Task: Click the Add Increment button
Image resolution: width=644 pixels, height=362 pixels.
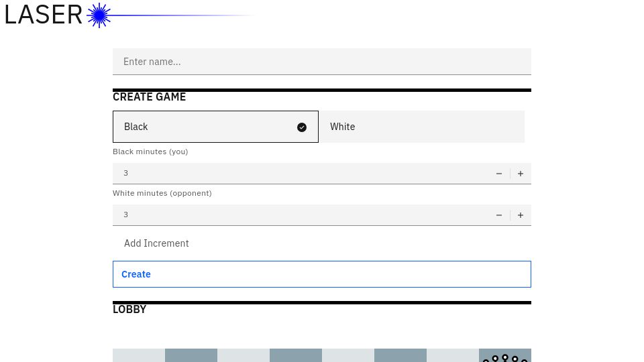Action: click(x=156, y=243)
